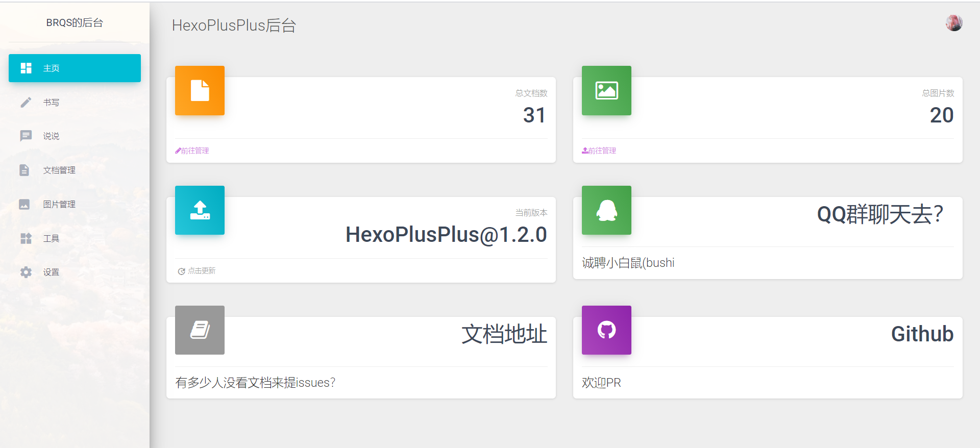Open the 文档地址 documentation link
This screenshot has width=980, height=448.
504,334
